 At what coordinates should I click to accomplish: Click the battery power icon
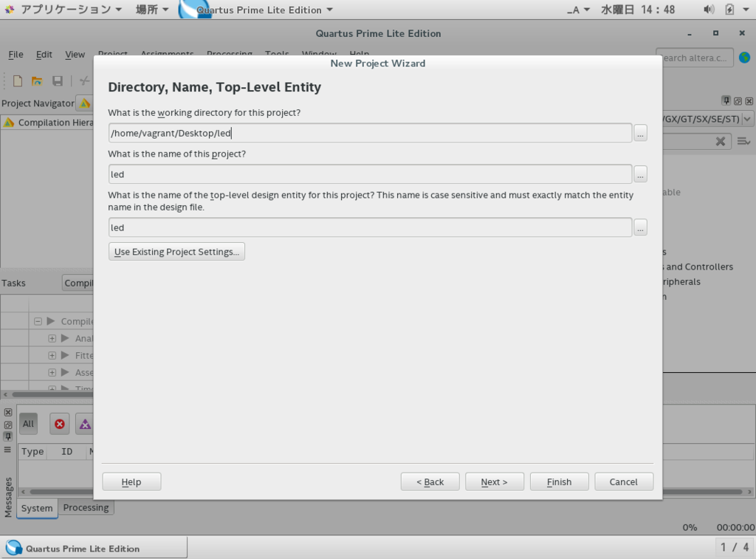tap(729, 10)
